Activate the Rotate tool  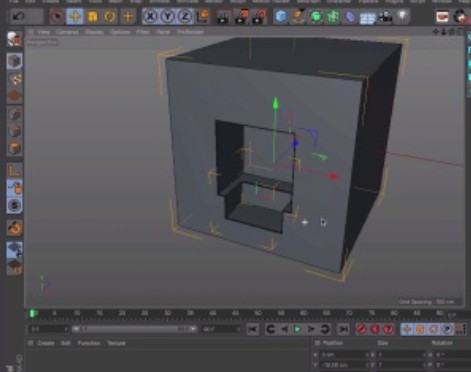pos(110,16)
